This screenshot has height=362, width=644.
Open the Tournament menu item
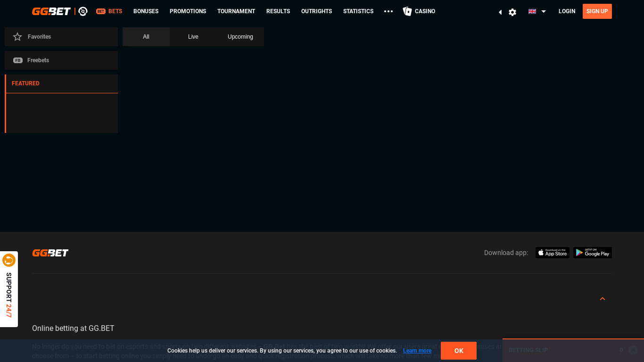[x=236, y=11]
